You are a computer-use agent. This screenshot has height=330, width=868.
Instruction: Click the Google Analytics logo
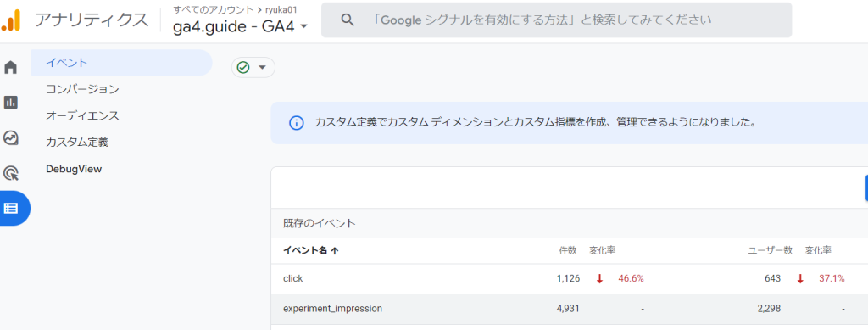pyautogui.click(x=11, y=20)
